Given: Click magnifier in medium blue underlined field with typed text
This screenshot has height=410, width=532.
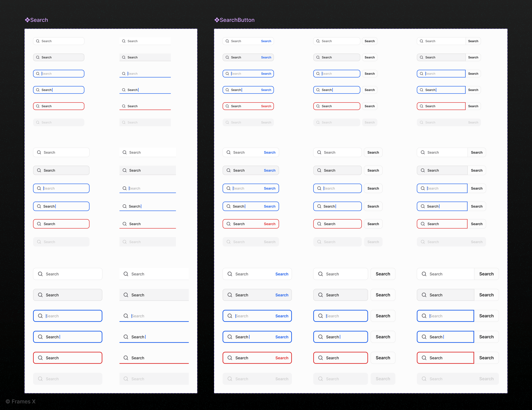Looking at the screenshot, I should pyautogui.click(x=124, y=206).
